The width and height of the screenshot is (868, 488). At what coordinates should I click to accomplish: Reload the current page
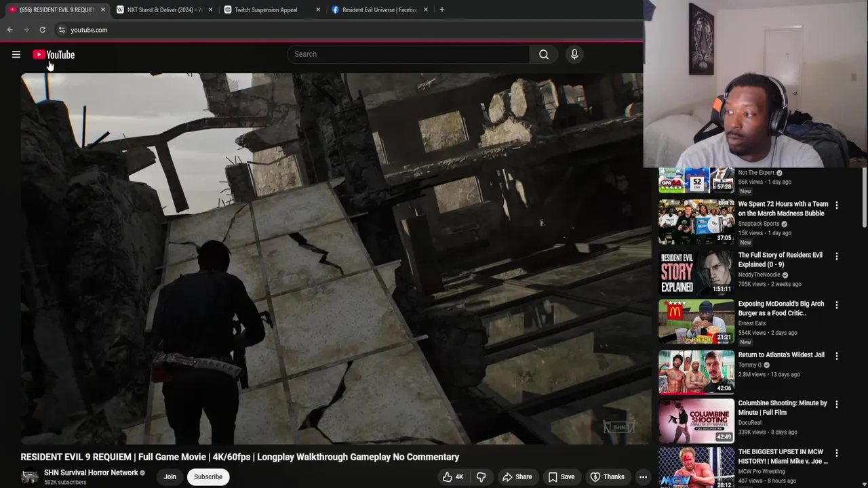42,30
